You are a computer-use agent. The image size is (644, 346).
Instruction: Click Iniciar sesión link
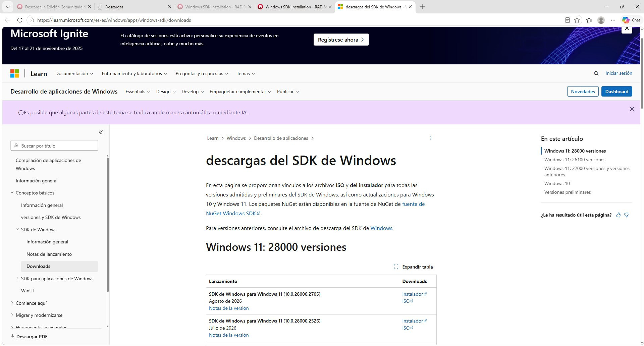619,73
